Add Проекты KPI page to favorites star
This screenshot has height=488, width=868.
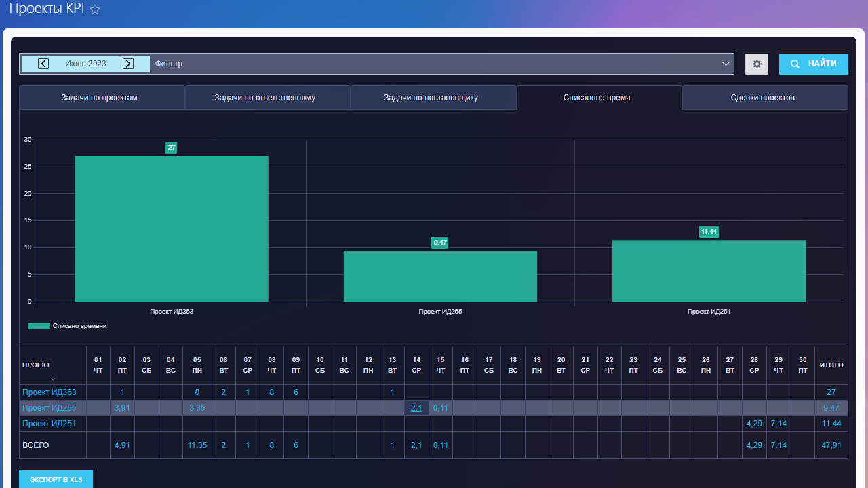pos(95,9)
